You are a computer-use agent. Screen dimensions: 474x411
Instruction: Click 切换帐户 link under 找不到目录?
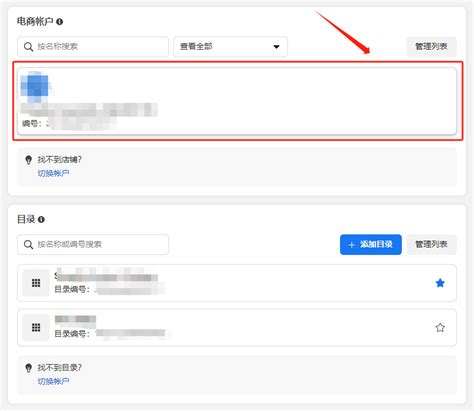click(x=53, y=381)
